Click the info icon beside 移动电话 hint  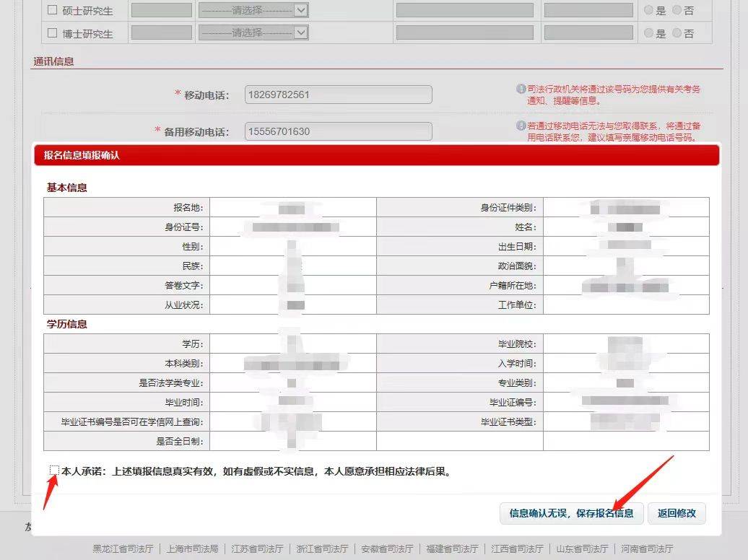click(x=521, y=89)
